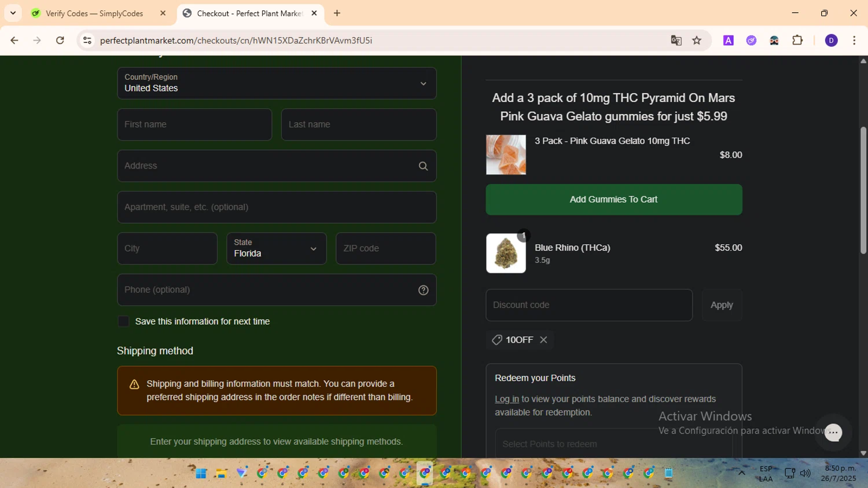The height and width of the screenshot is (488, 868).
Task: Click the gummies price $8.00
Action: (731, 155)
